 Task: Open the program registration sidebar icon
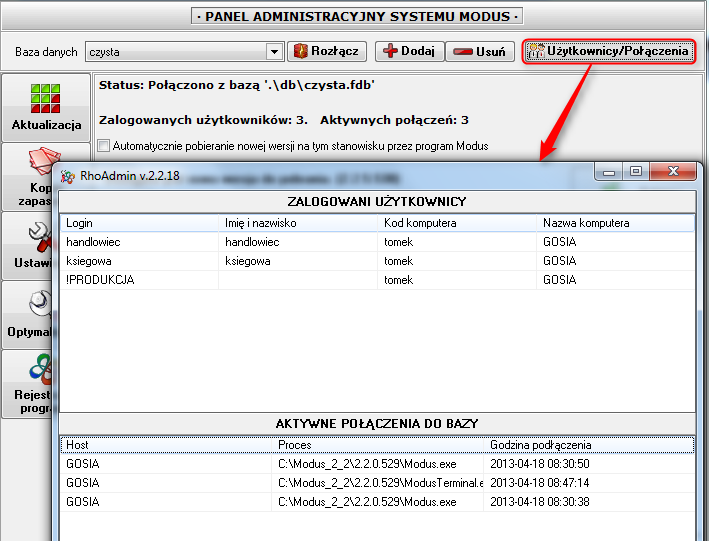[x=30, y=380]
